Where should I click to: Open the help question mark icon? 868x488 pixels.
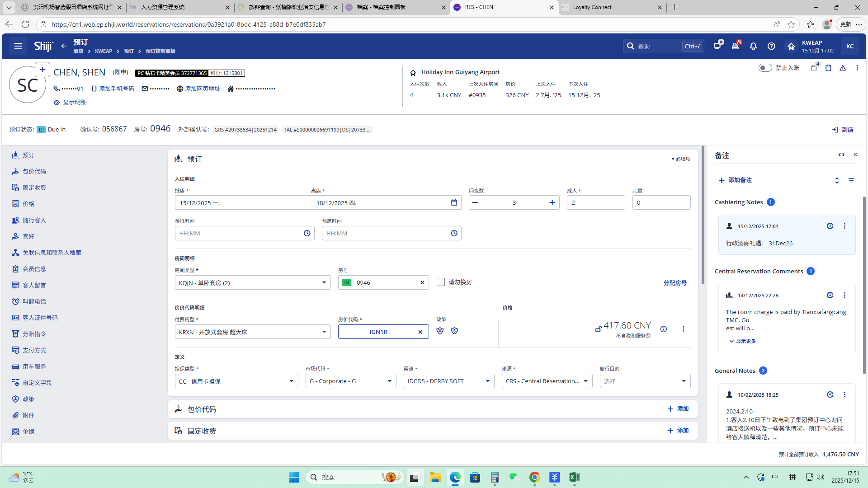(771, 46)
